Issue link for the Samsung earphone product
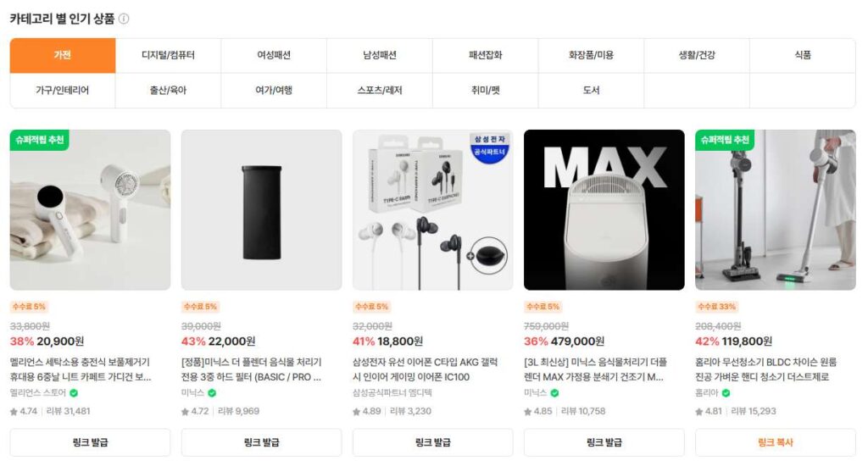 click(433, 442)
